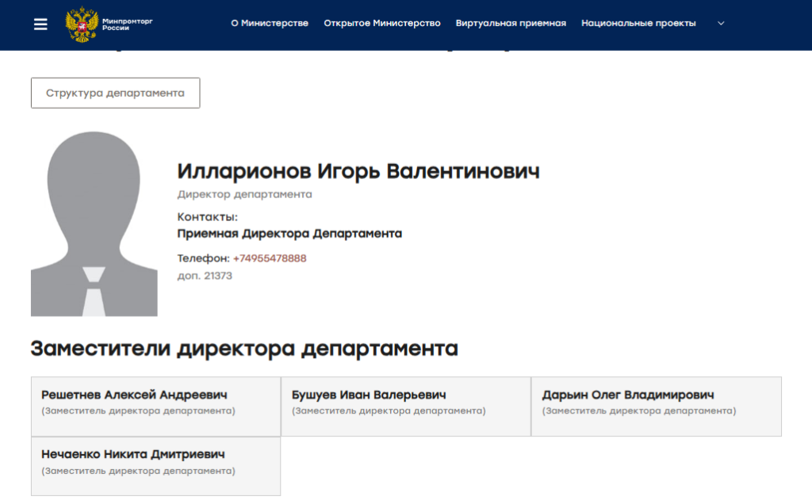Call the phone number +74955478888
The width and height of the screenshot is (812, 504).
[x=270, y=258]
